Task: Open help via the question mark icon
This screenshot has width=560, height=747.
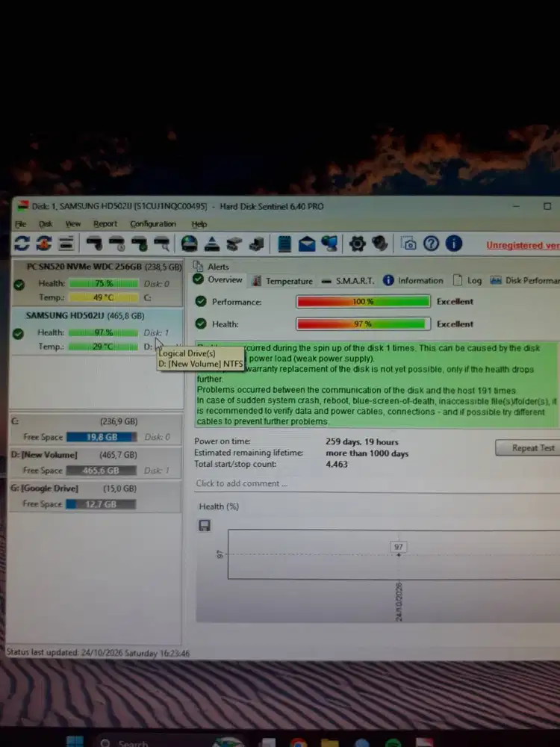Action: coord(431,244)
